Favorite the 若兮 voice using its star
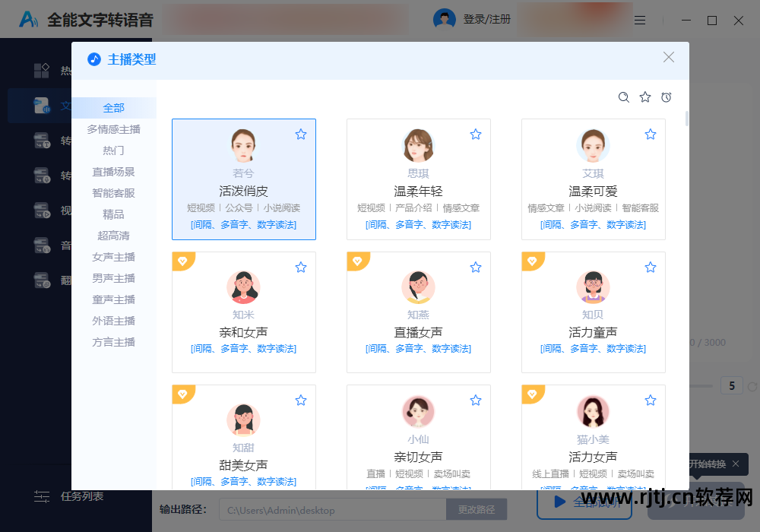760x532 pixels. [x=300, y=134]
